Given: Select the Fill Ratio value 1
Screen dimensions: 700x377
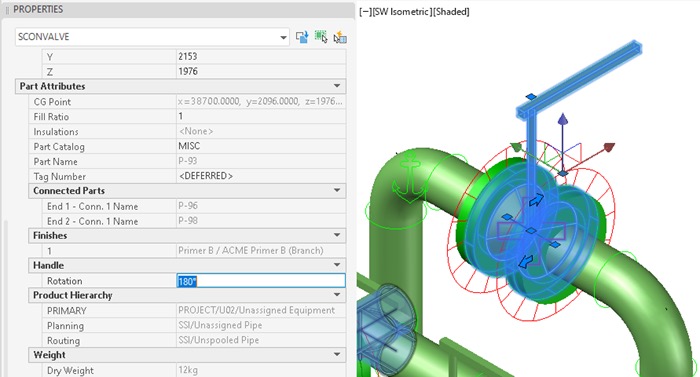Looking at the screenshot, I should [180, 116].
